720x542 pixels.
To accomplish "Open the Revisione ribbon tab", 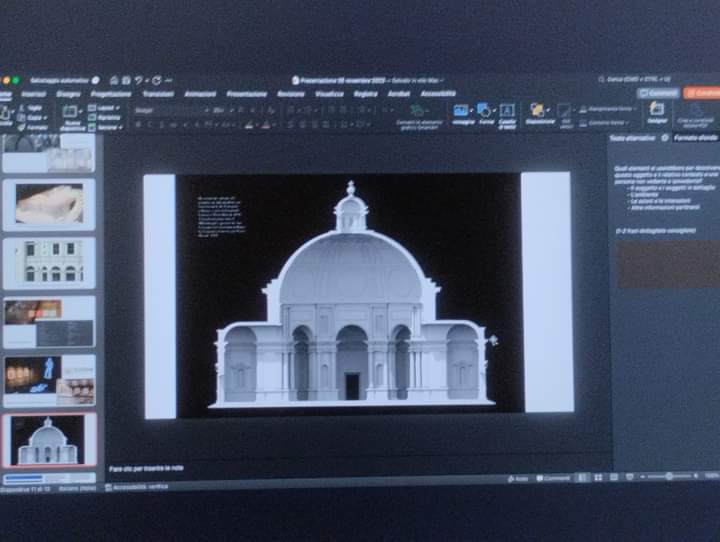I will [x=291, y=94].
